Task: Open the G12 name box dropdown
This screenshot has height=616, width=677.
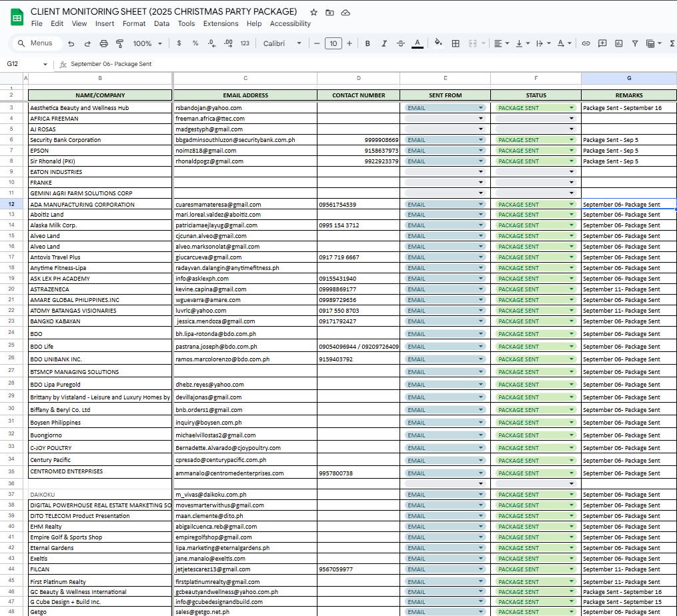Action: (45, 64)
